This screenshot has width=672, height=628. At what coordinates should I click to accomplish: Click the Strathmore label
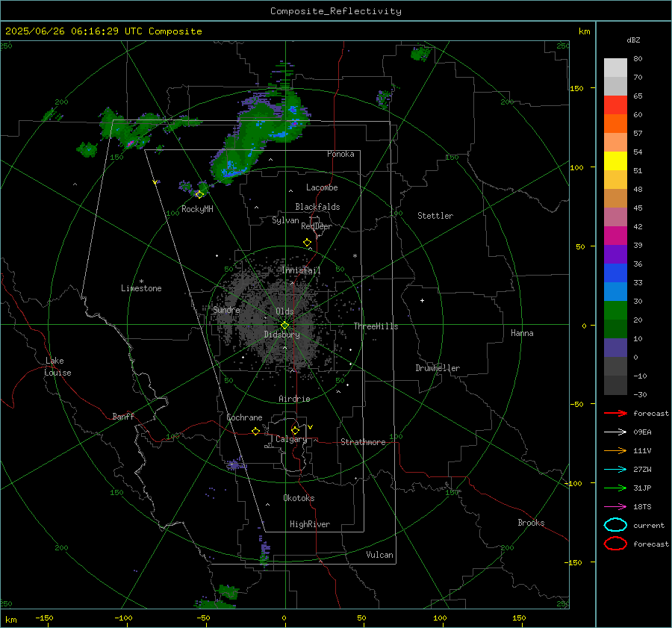(364, 442)
